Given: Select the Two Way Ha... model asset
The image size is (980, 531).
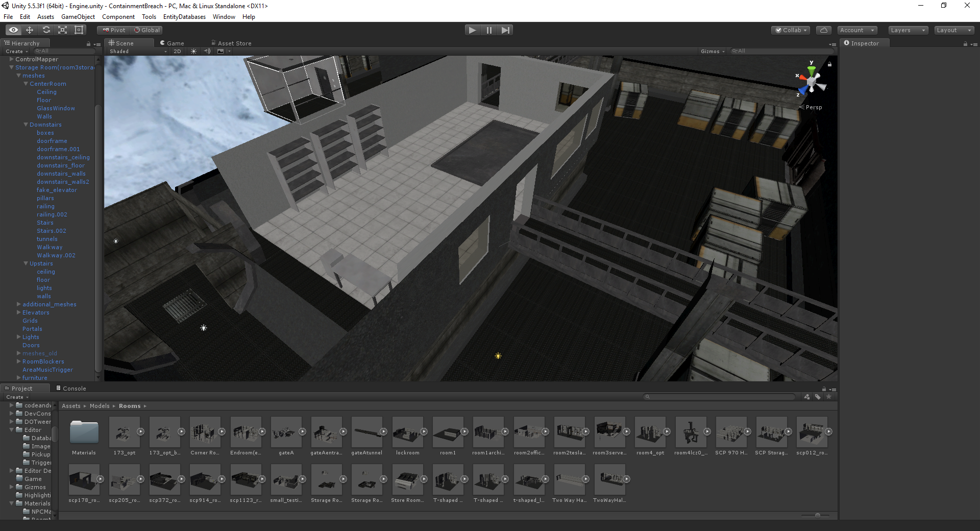Looking at the screenshot, I should 570,484.
